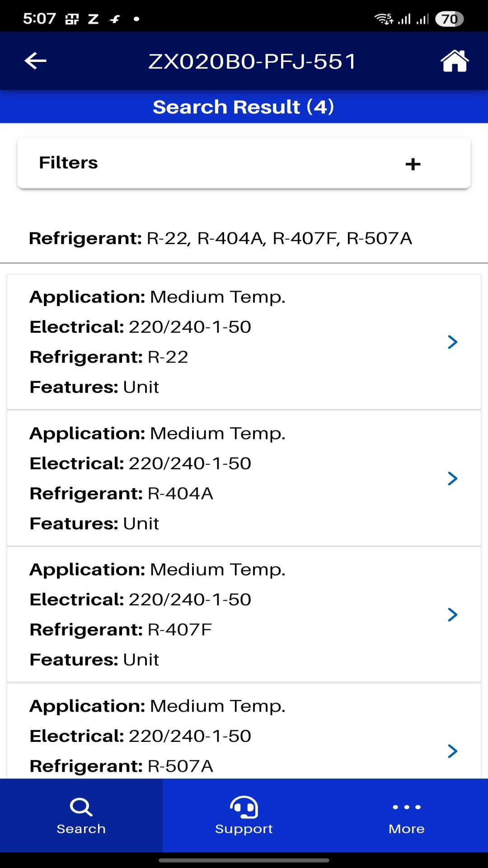Viewport: 488px width, 868px height.
Task: Expand Filters with the plus icon
Action: click(413, 164)
